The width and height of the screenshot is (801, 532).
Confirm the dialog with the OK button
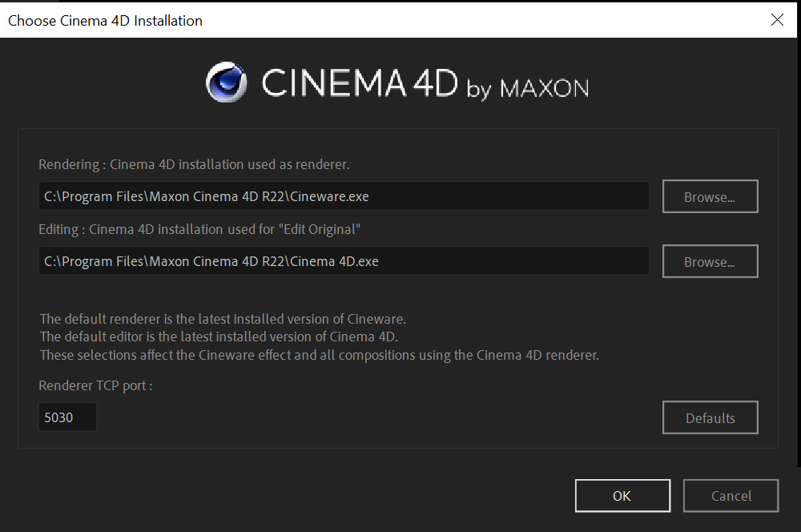(622, 496)
